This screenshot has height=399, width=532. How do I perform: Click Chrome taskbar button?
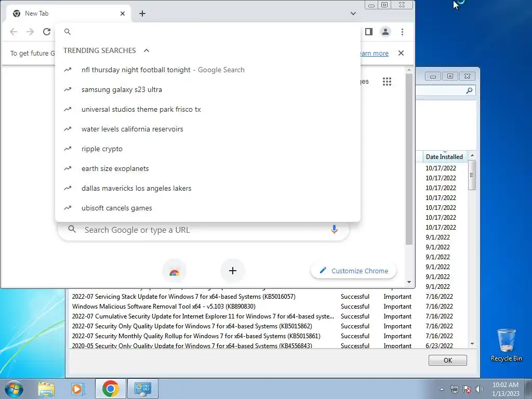pos(111,389)
